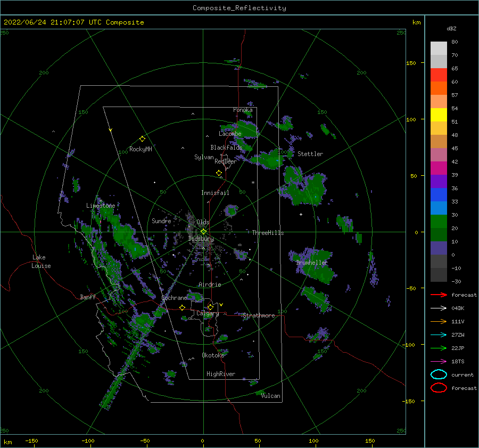The height and width of the screenshot is (448, 479).
Task: Click the yellow diamond marker below RedDeer
Action: [219, 173]
